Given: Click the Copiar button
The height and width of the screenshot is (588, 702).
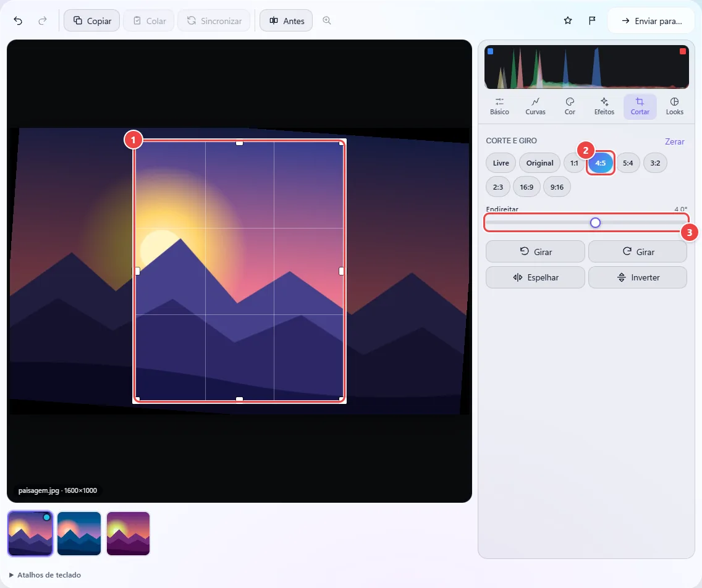Looking at the screenshot, I should point(92,20).
